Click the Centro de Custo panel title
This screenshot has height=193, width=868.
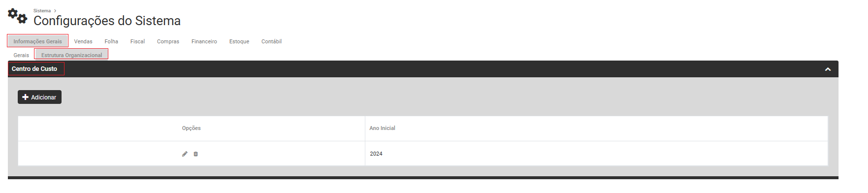click(34, 69)
